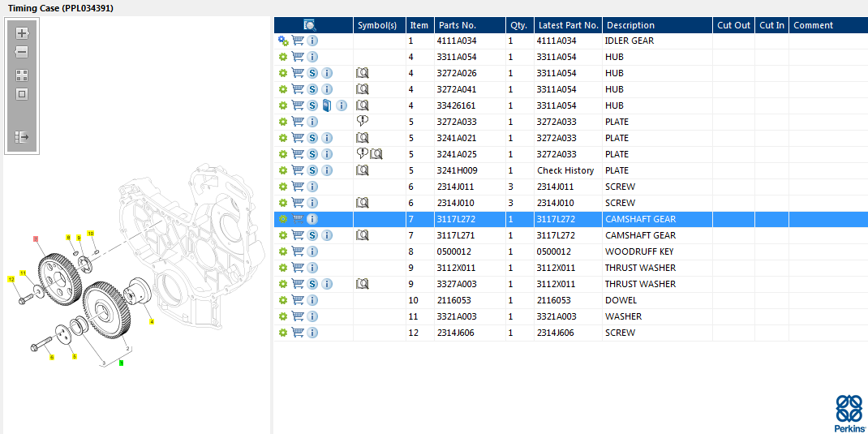Viewport: 868px width, 434px height.
Task: Click 'Check History' latest part number text
Action: point(565,170)
